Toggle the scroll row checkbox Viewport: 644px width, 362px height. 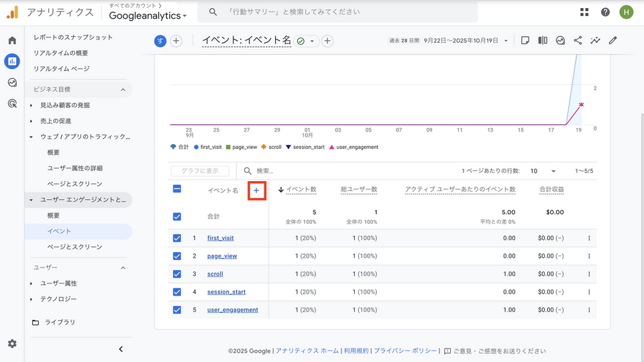(x=177, y=274)
